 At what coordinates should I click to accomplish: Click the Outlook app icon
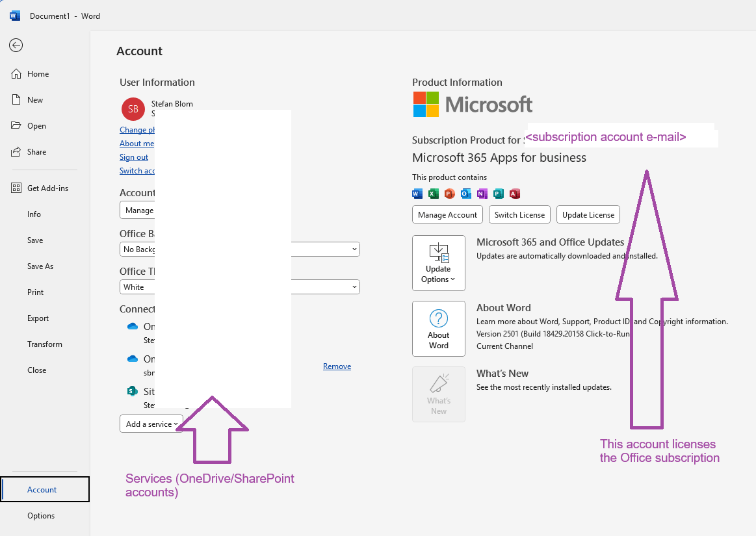click(x=465, y=194)
